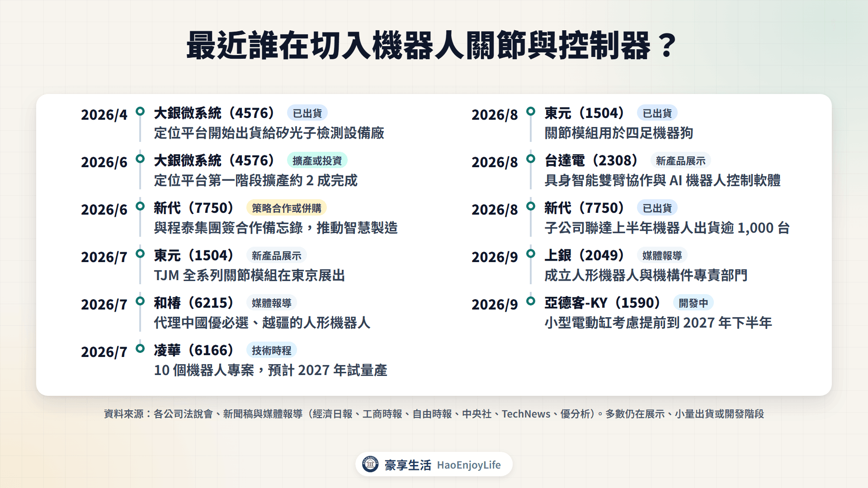This screenshot has height=488, width=868.
Task: Click the 擴產或投資 tag
Action: coord(317,160)
